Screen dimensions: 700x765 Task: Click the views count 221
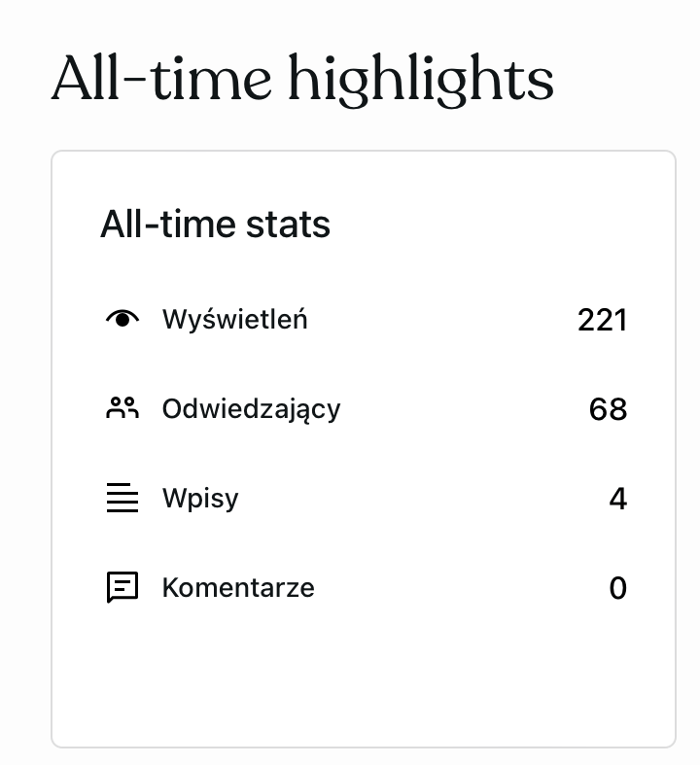[x=602, y=320]
